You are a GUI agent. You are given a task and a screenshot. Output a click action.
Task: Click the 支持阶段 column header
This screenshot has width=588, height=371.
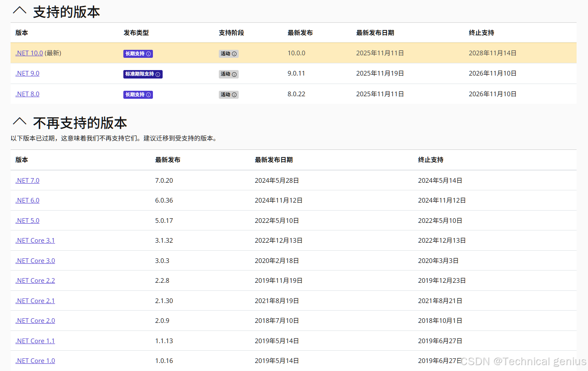pyautogui.click(x=231, y=33)
